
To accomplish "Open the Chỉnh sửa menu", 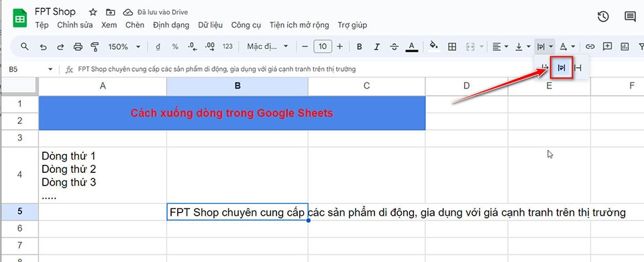I will point(74,25).
